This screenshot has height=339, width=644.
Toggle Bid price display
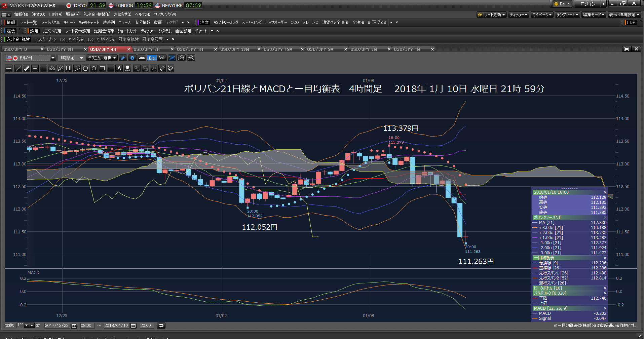[152, 58]
